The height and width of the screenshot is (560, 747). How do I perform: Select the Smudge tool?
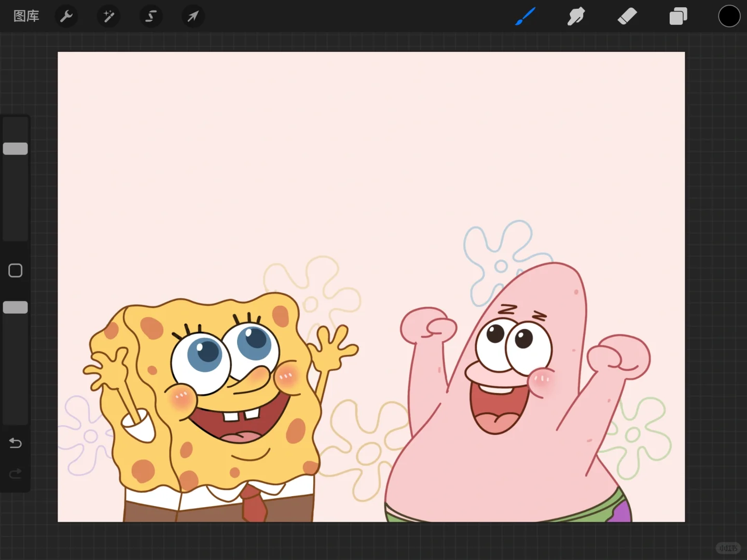pos(576,16)
